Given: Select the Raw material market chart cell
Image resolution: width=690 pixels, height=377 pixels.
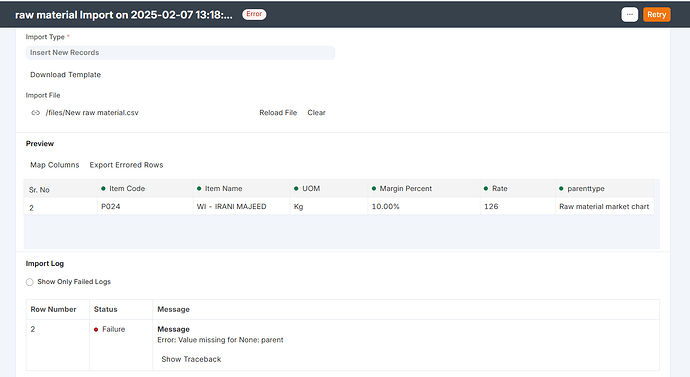Looking at the screenshot, I should [605, 206].
